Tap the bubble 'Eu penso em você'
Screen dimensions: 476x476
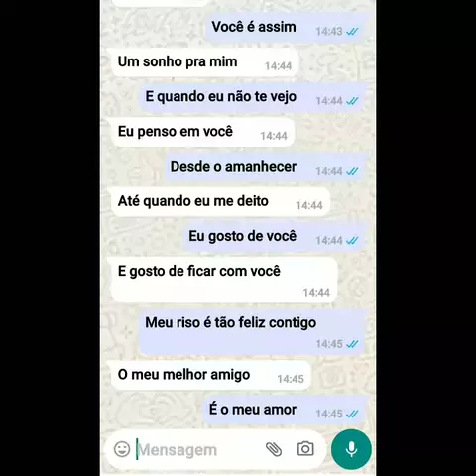(x=202, y=132)
